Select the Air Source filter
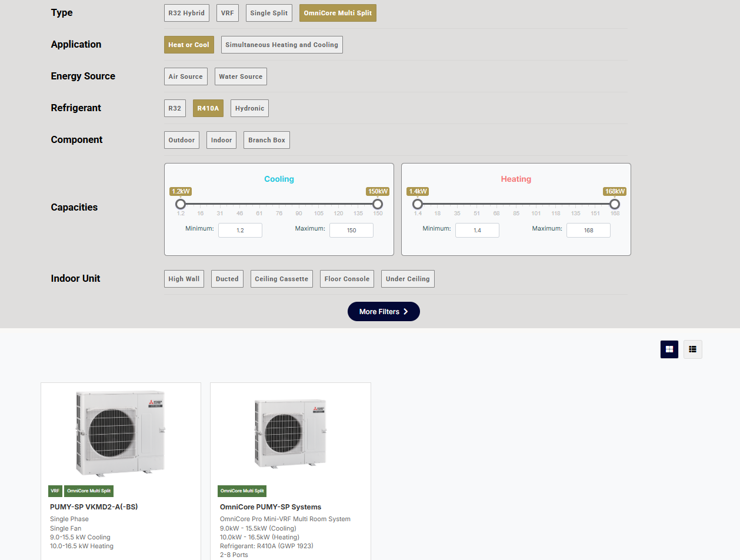This screenshot has width=740, height=560. (185, 76)
